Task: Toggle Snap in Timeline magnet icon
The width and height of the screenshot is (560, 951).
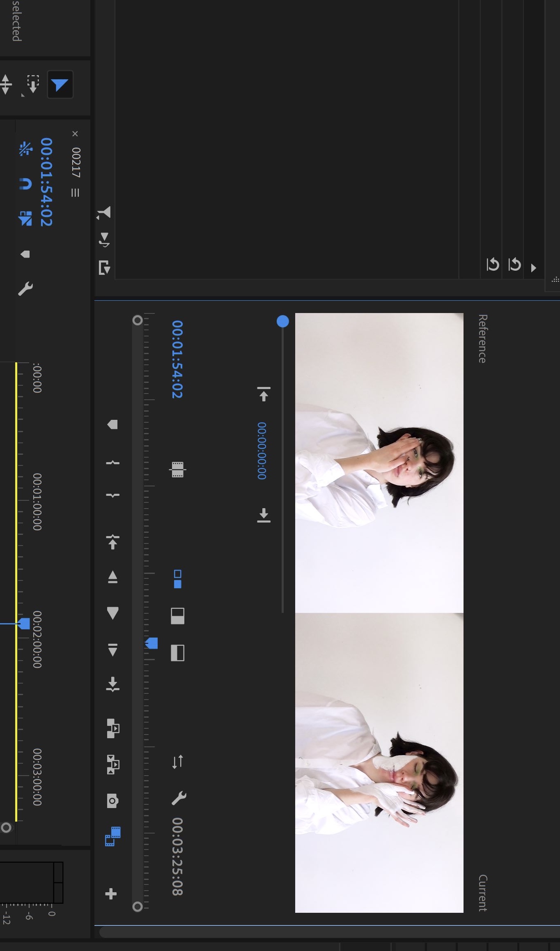Action: (x=25, y=184)
